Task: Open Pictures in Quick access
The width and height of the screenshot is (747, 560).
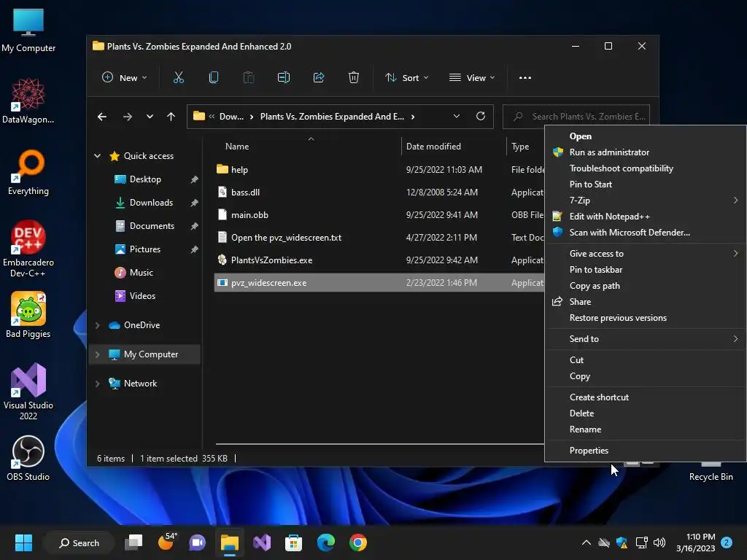Action: click(144, 249)
